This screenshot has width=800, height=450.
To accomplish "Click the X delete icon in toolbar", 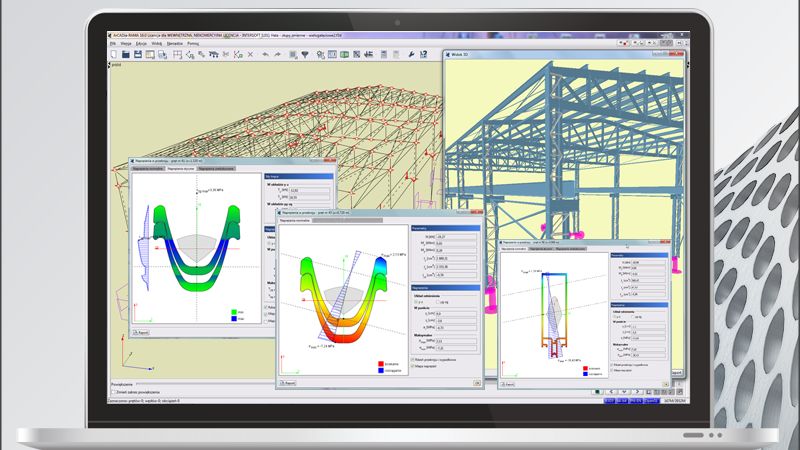I will (x=251, y=54).
